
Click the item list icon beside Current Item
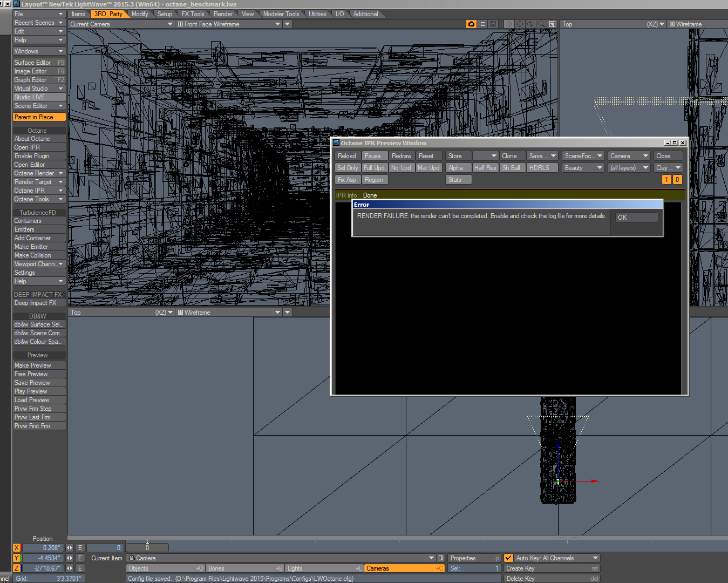pos(440,558)
